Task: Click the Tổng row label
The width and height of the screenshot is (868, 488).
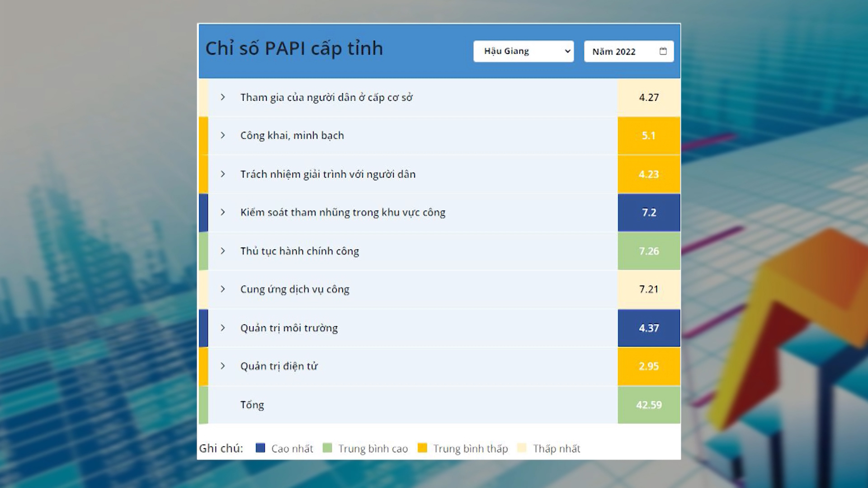Action: (x=252, y=405)
